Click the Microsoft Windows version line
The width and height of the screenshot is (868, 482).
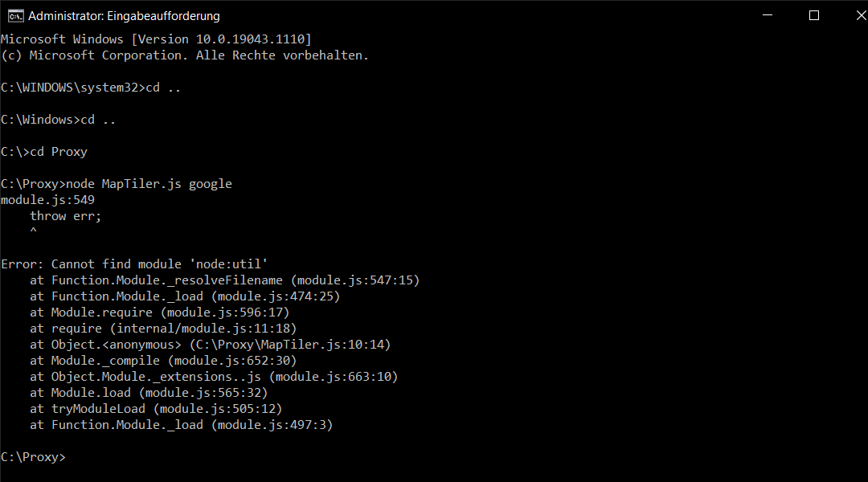[x=156, y=39]
